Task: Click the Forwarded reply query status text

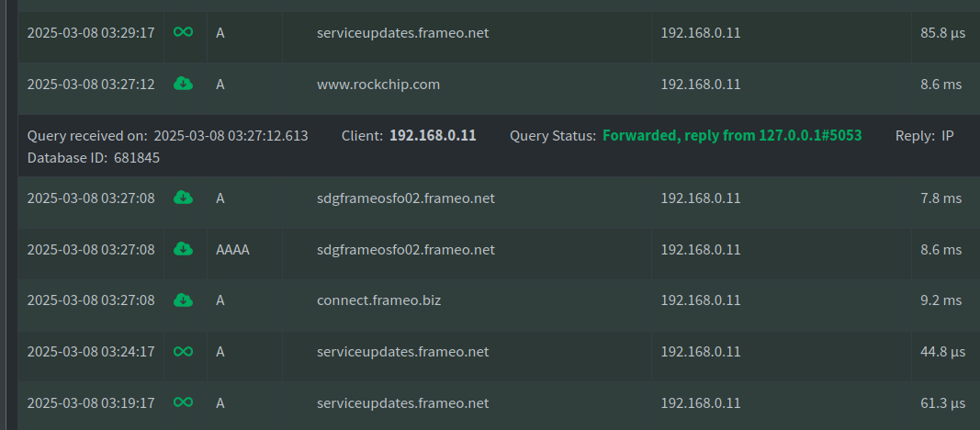Action: coord(732,136)
